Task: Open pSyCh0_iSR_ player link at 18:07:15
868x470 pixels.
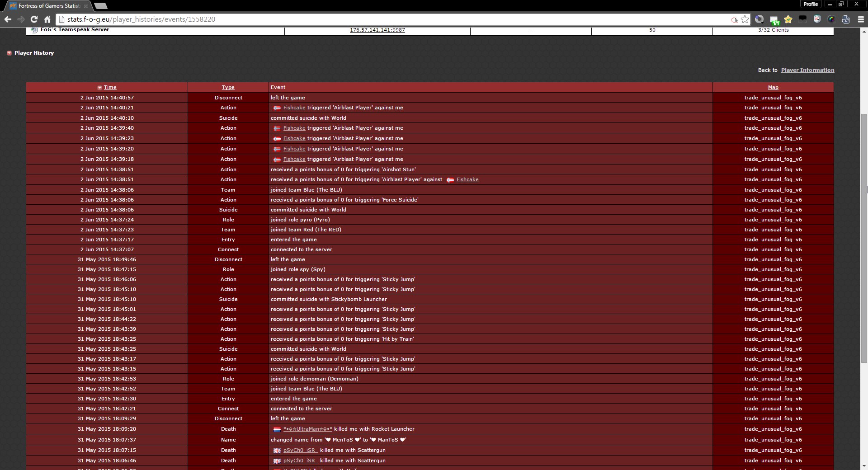Action: click(300, 451)
